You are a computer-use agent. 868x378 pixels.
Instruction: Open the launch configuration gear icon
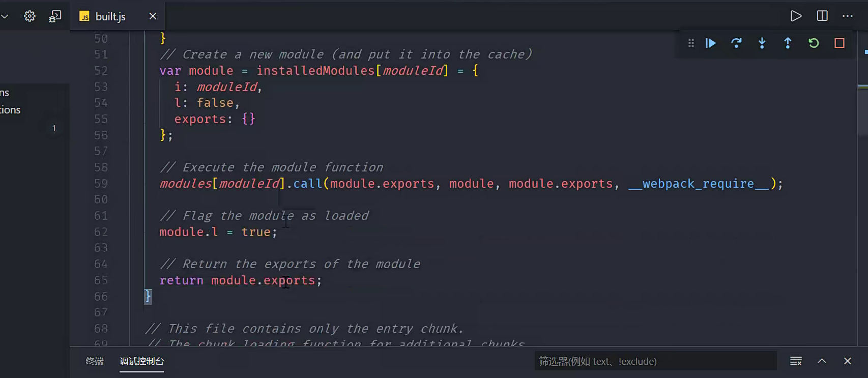[30, 16]
